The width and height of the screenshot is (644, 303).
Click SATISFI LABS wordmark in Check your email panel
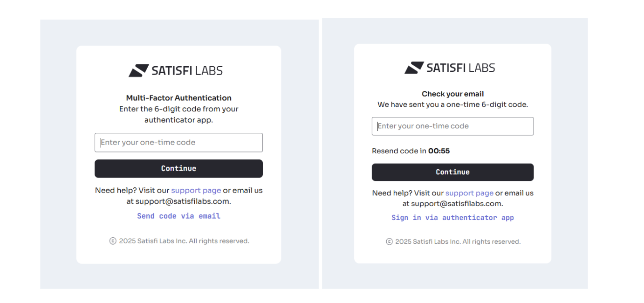pos(460,68)
